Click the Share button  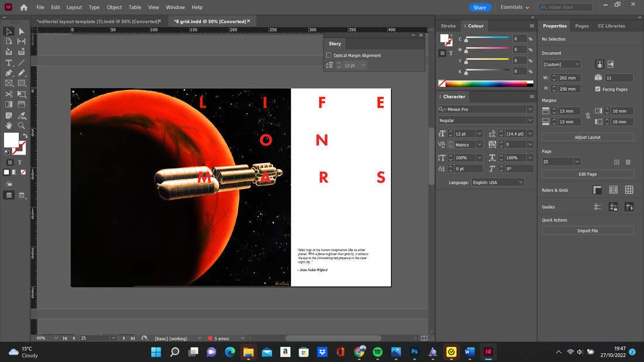click(479, 8)
